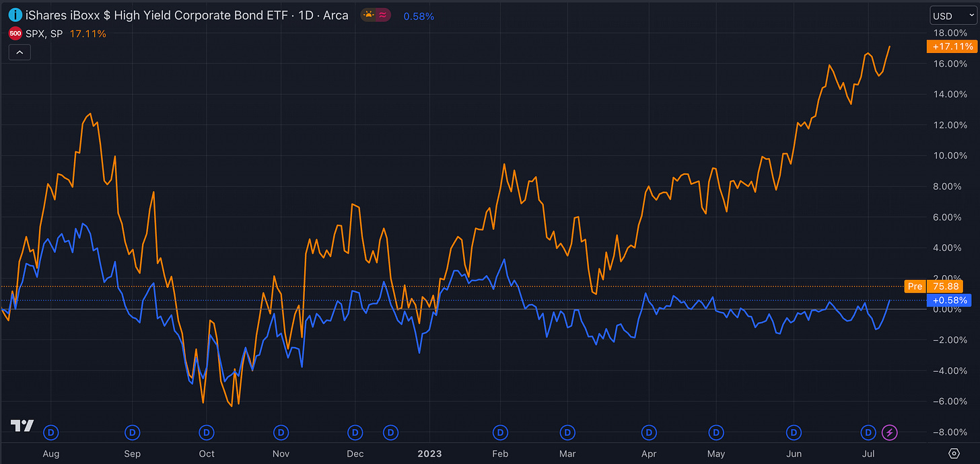980x464 pixels.
Task: Click the 18.00% price axis tick
Action: tap(952, 33)
